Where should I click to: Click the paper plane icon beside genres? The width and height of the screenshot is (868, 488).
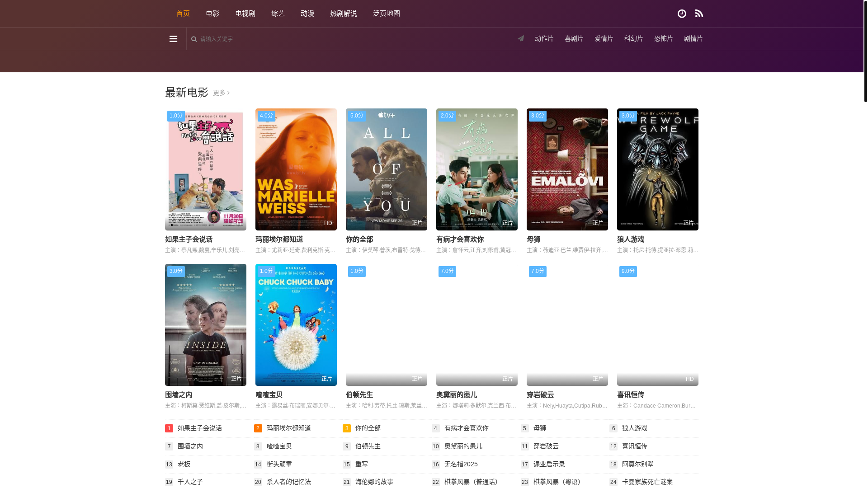521,39
